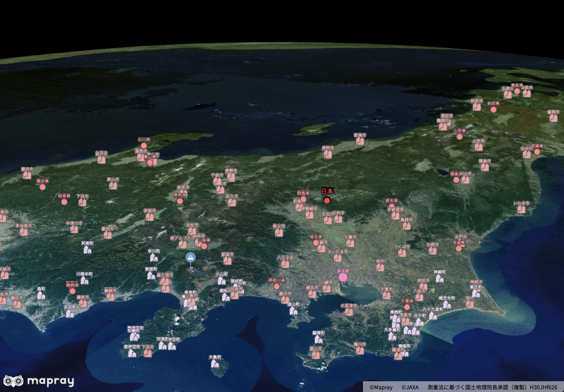Open the mapray logo link
Screen dimensions: 564x392
click(39, 381)
